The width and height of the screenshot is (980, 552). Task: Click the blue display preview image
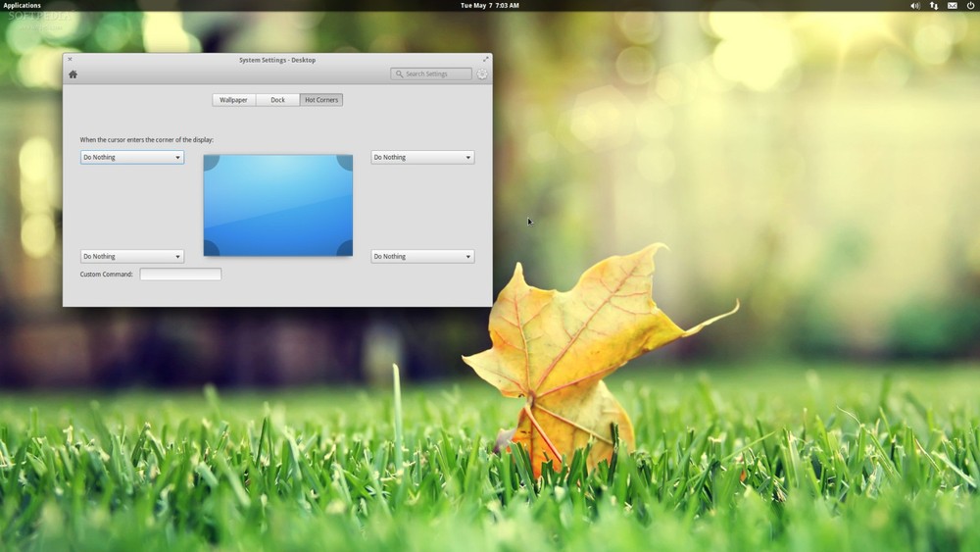click(x=278, y=205)
